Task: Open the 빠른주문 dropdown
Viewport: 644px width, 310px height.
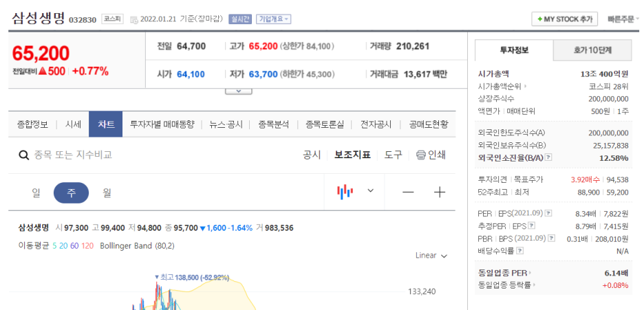Action: [623, 19]
